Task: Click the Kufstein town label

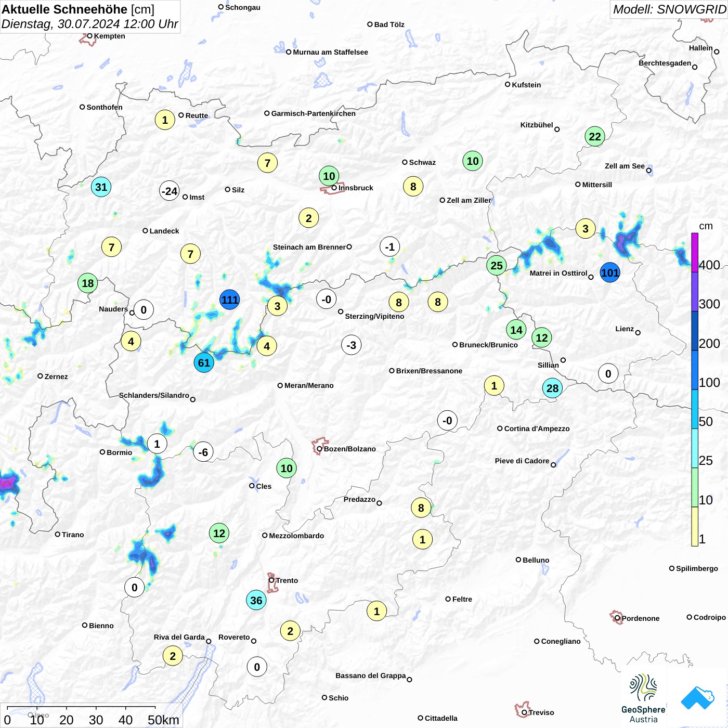Action: [526, 85]
